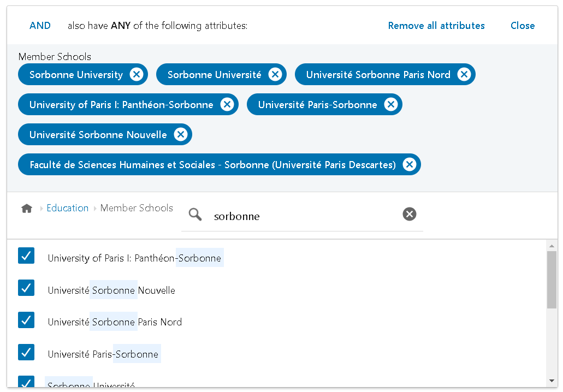Click inside the search input field
The width and height of the screenshot is (563, 392).
tap(300, 216)
